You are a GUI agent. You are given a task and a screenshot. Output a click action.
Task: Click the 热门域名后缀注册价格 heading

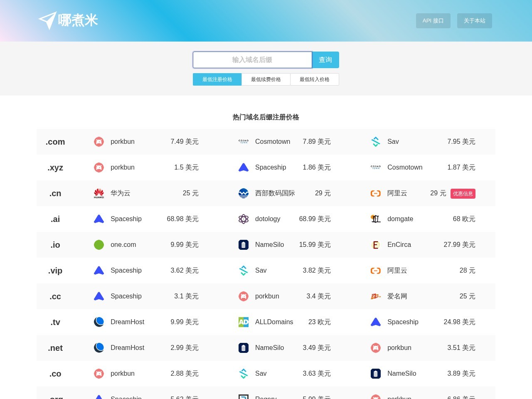266,117
